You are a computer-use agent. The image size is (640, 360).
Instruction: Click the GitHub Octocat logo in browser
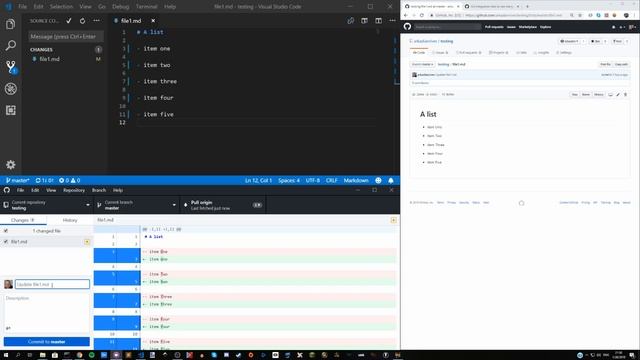point(407,27)
